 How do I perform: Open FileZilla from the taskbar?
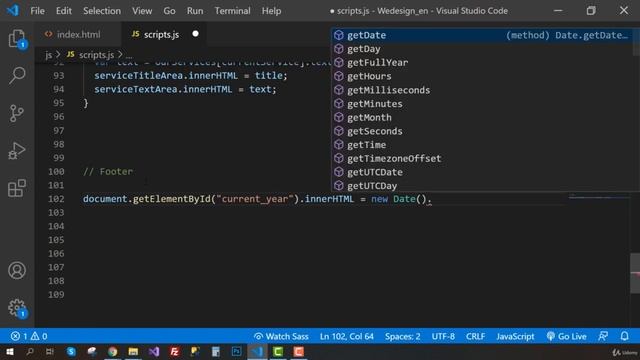click(x=175, y=352)
